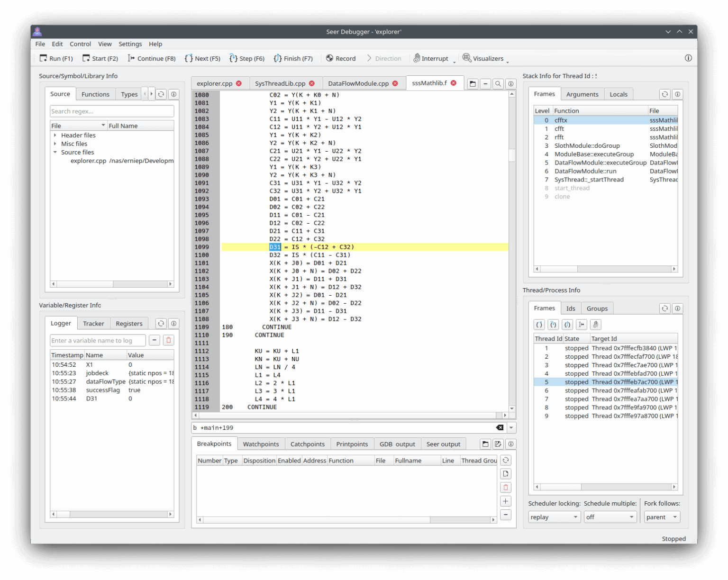Open the Settings menu
Viewport: 728px width, 580px height.
tap(130, 44)
